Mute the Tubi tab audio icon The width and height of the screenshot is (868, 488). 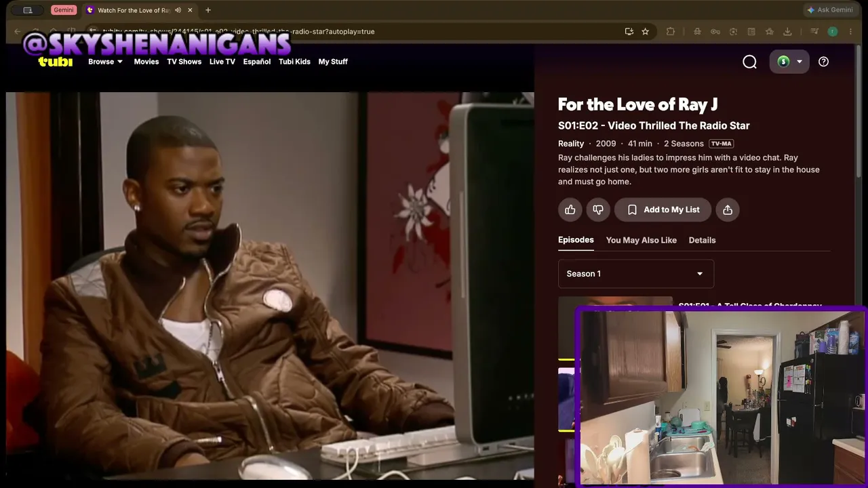(178, 10)
